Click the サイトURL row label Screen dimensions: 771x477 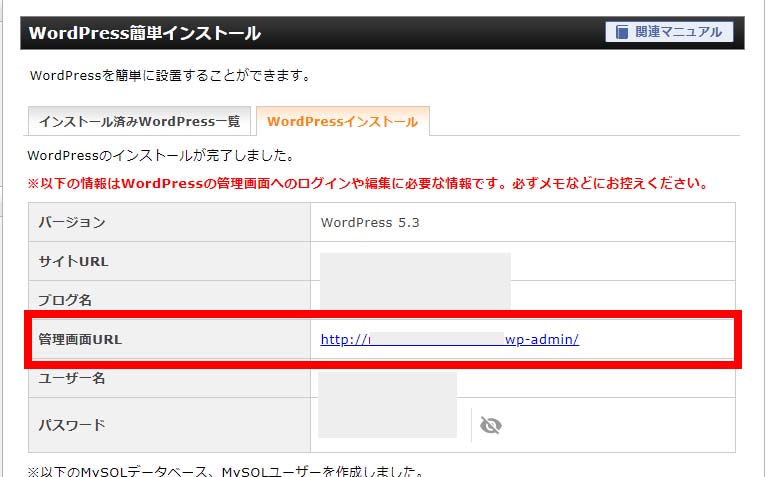tap(73, 261)
